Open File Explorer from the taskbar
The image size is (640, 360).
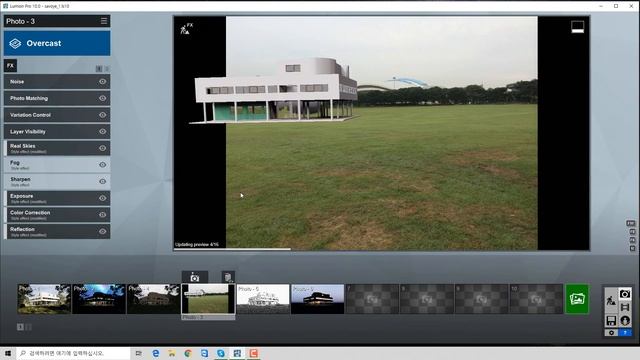[x=172, y=353]
